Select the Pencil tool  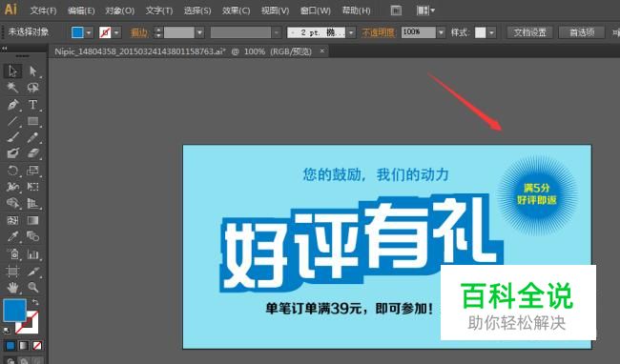click(33, 137)
